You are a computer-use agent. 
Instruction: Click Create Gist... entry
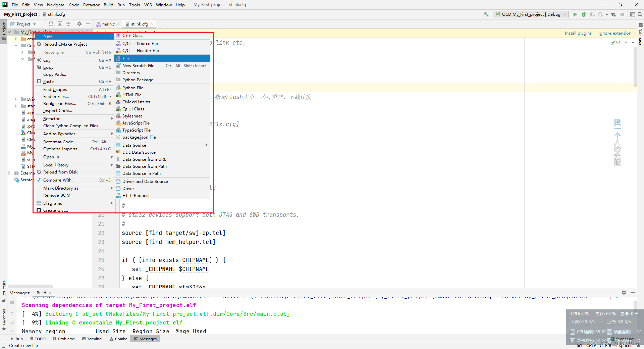coord(75,210)
